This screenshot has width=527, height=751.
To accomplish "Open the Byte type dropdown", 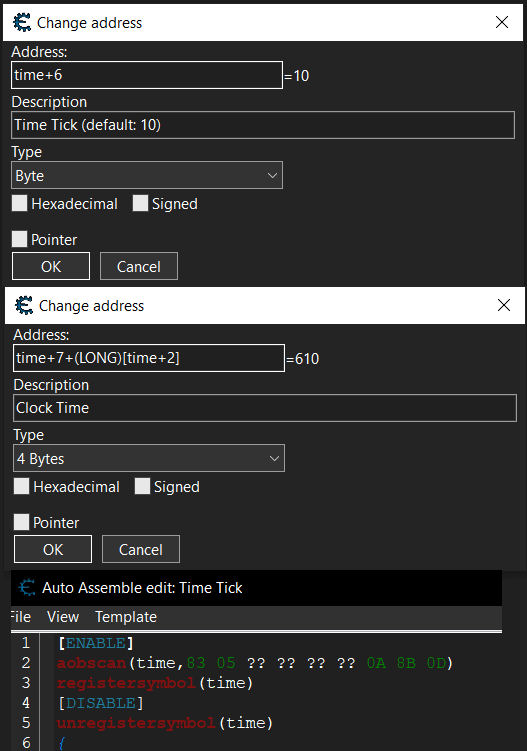I will [x=147, y=175].
